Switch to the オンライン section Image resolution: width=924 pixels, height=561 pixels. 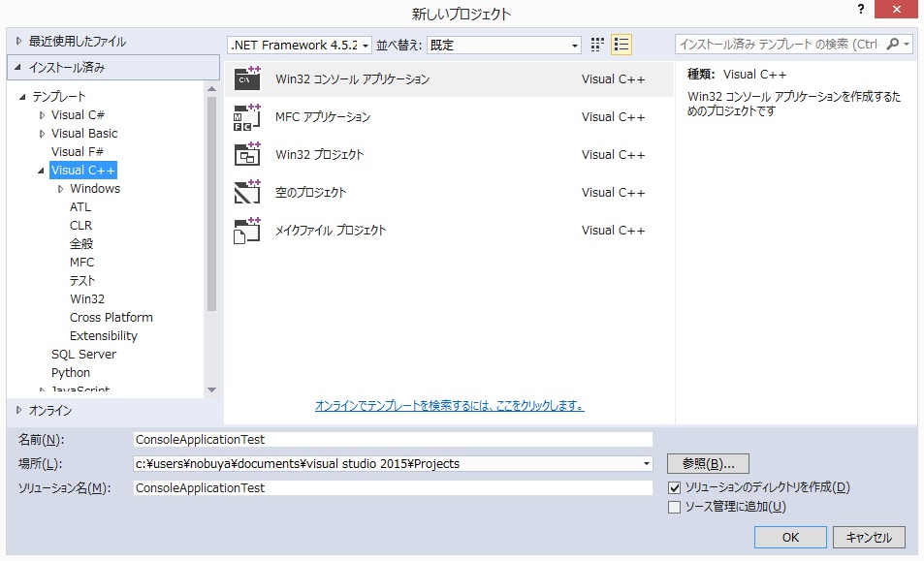pos(48,410)
